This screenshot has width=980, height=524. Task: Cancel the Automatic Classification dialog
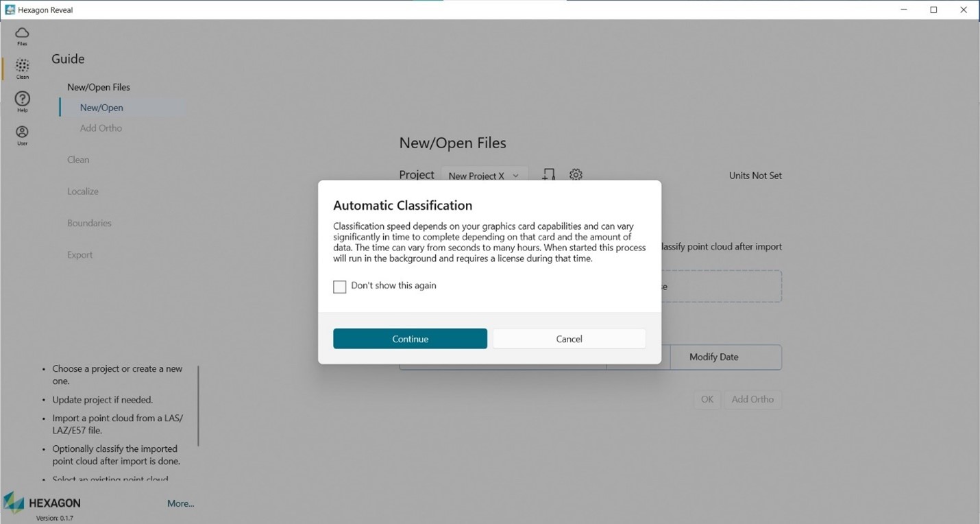tap(569, 338)
